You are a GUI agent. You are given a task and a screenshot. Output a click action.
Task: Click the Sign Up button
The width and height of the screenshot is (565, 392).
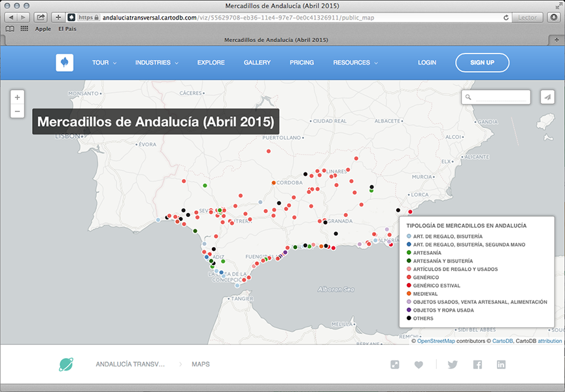pyautogui.click(x=482, y=63)
